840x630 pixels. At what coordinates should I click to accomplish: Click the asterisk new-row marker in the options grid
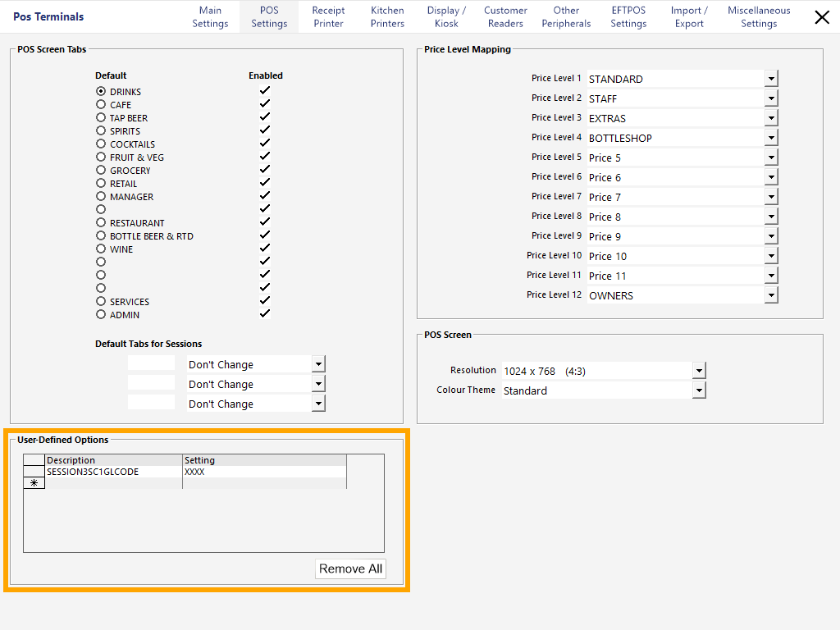(34, 482)
